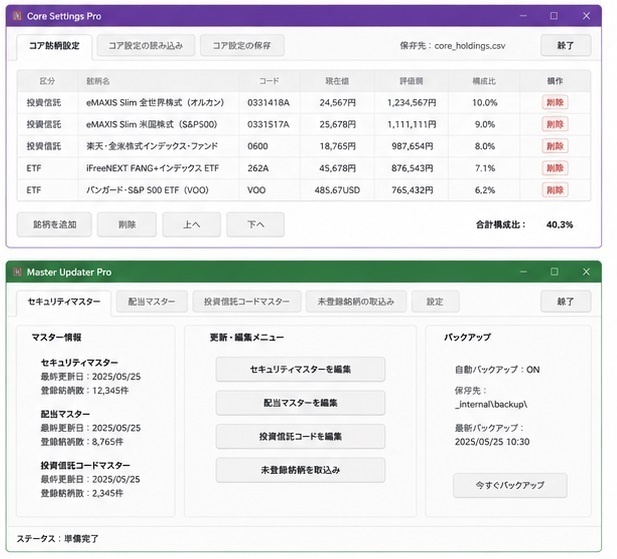This screenshot has width=617, height=559.
Task: Click 投資信託コードを編集 button
Action: tap(300, 437)
